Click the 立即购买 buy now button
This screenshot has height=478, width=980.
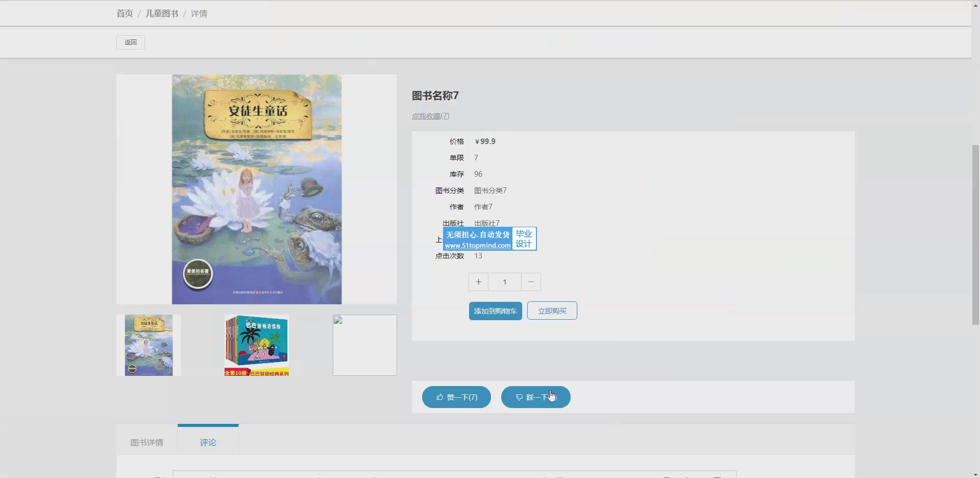tap(552, 311)
